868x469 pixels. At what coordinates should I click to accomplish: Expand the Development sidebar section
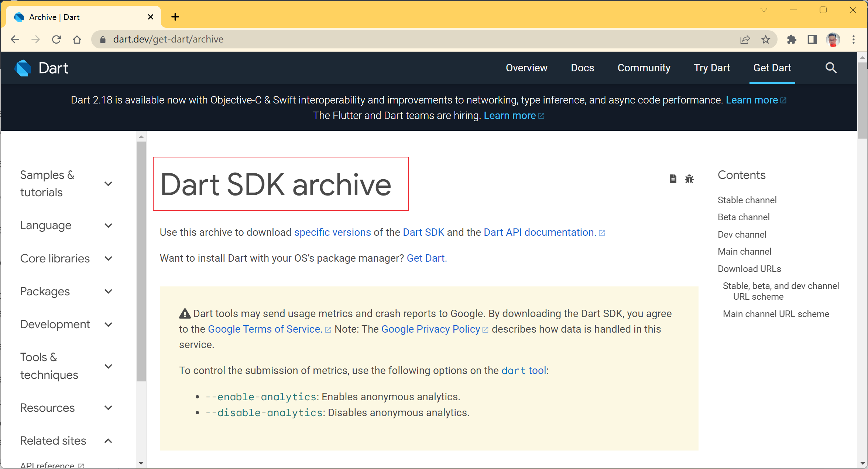66,324
